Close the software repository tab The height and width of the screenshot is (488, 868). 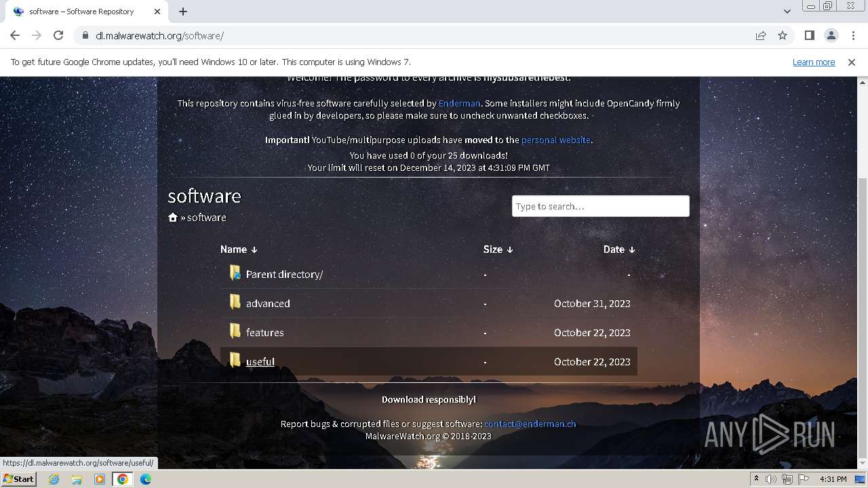[x=157, y=12]
